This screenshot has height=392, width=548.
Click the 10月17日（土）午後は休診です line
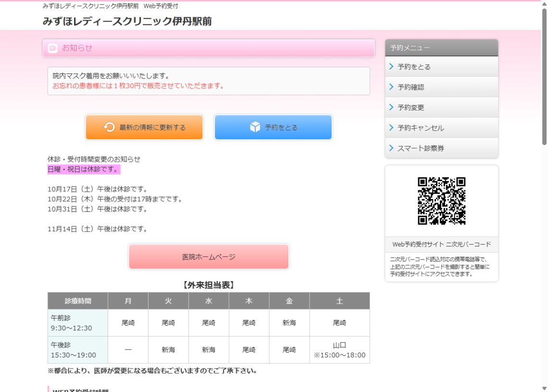coord(98,189)
